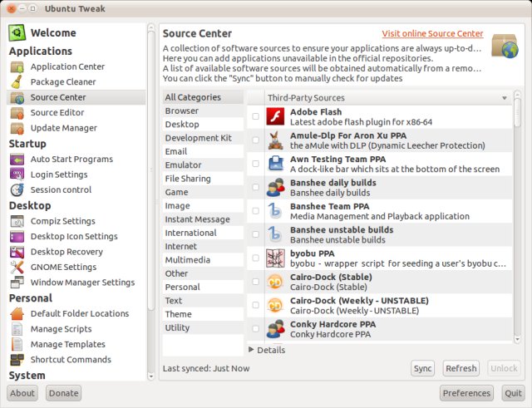
Task: Click the Ubuntu Tweak Welcome logo icon
Action: point(17,32)
